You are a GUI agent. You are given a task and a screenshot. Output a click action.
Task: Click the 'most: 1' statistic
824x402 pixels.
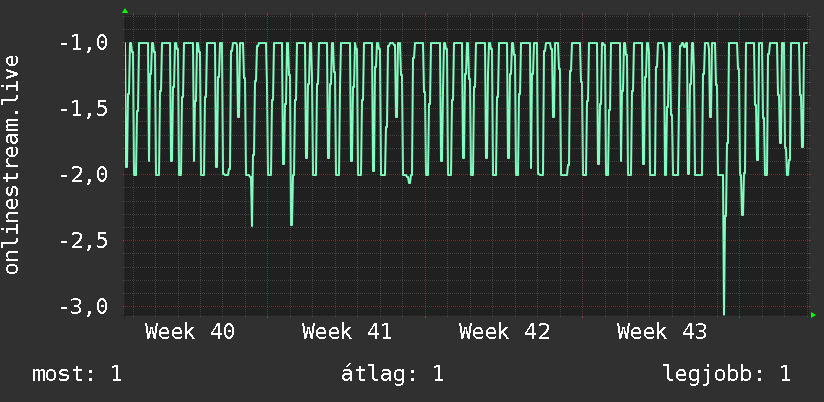click(77, 374)
